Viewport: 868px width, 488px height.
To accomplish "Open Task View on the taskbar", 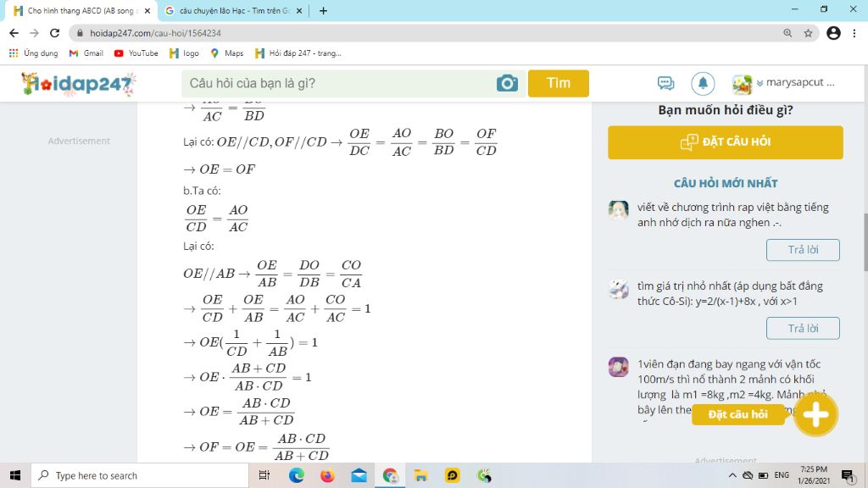I will pos(264,475).
